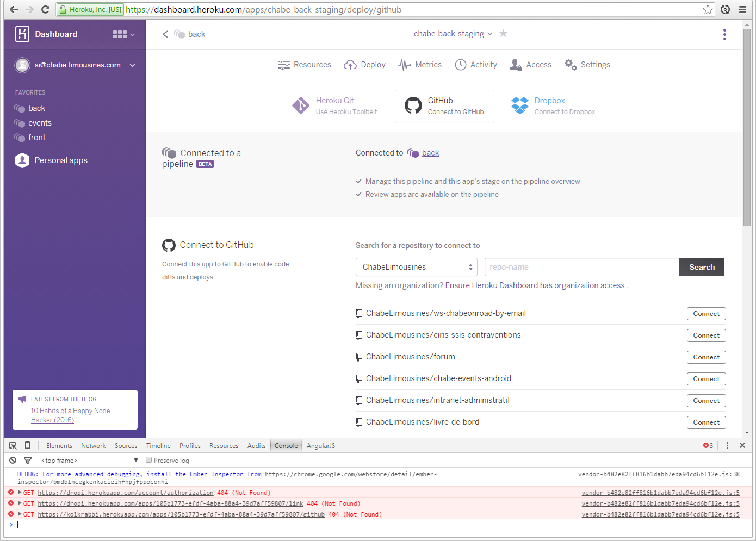The width and height of the screenshot is (756, 541).
Task: Switch to DevTools Elements tab
Action: 59,446
